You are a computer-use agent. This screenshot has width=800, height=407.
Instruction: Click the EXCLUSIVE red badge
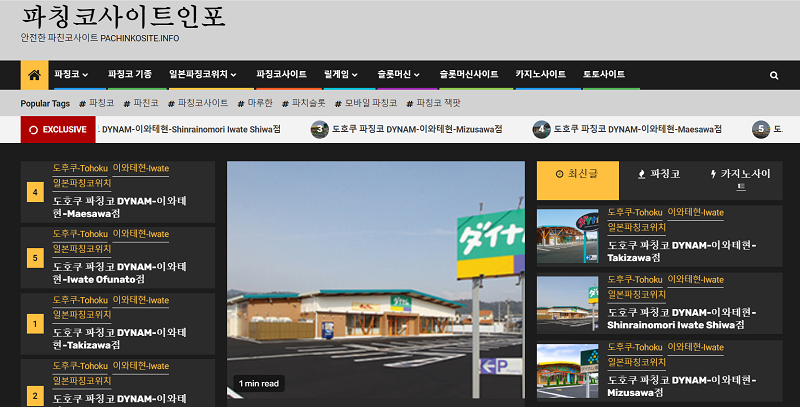58,130
